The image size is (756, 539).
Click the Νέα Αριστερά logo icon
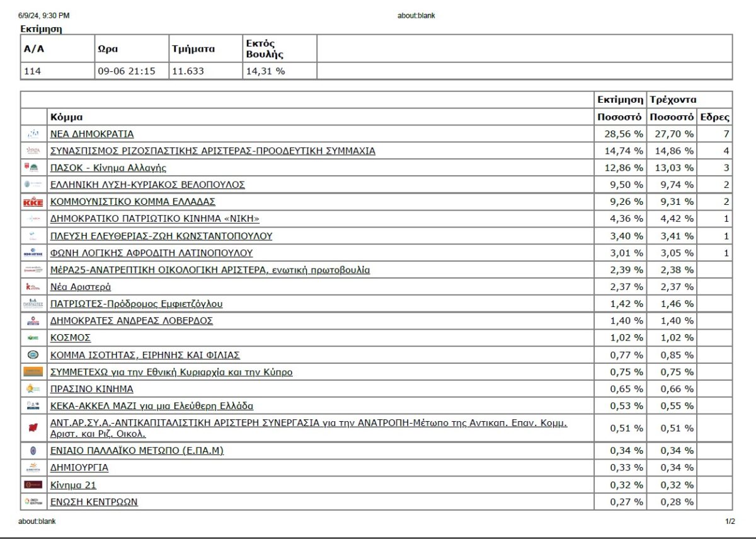pyautogui.click(x=33, y=287)
